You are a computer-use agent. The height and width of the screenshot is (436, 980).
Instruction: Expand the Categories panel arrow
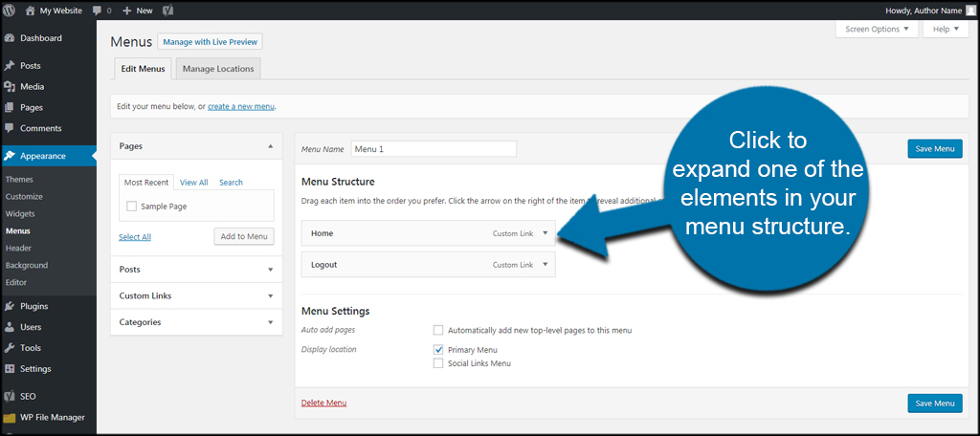(x=271, y=322)
